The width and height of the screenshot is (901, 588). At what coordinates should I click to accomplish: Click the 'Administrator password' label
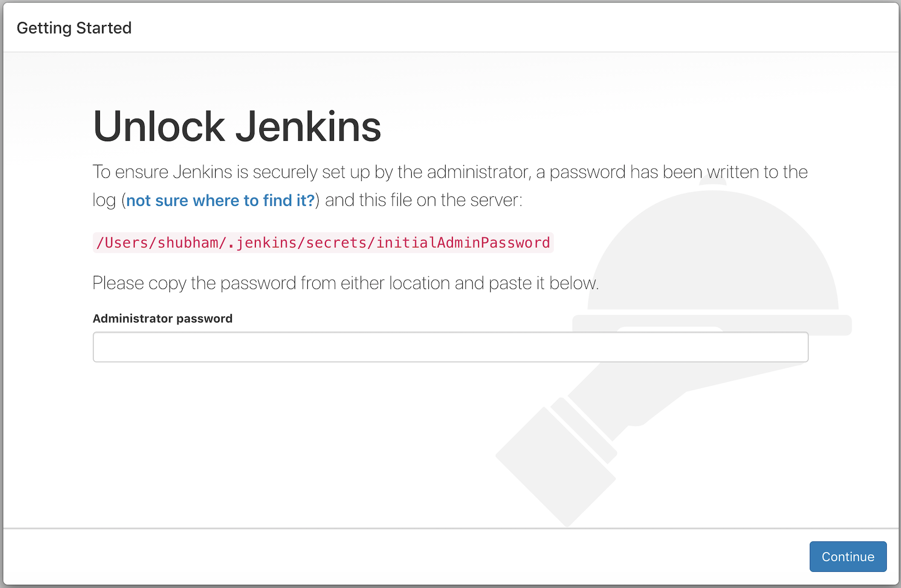coord(163,318)
